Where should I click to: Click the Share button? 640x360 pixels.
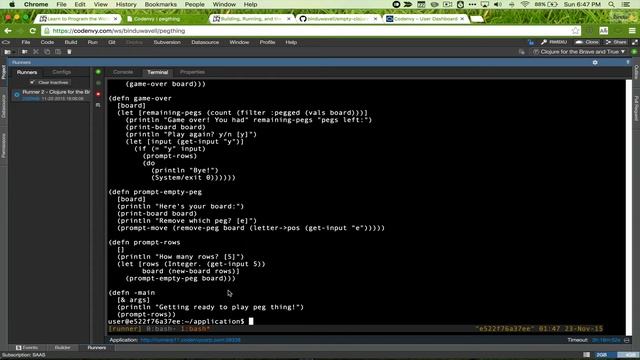click(x=616, y=42)
